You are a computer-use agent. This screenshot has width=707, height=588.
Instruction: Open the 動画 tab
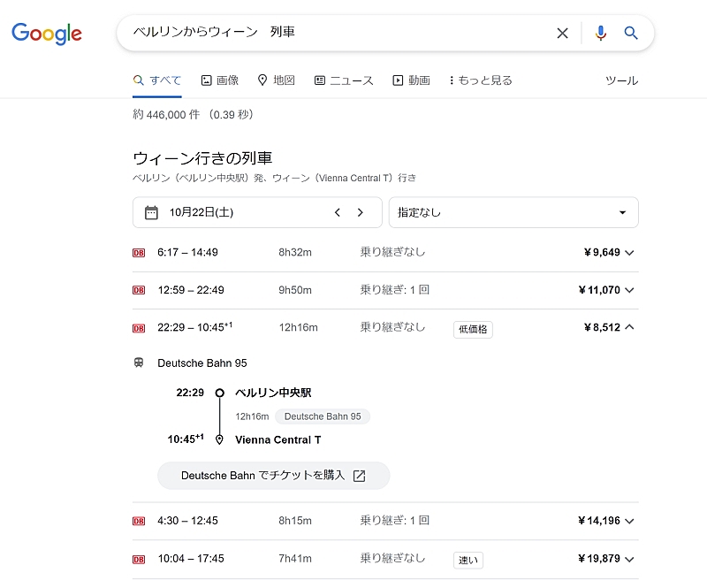[411, 80]
